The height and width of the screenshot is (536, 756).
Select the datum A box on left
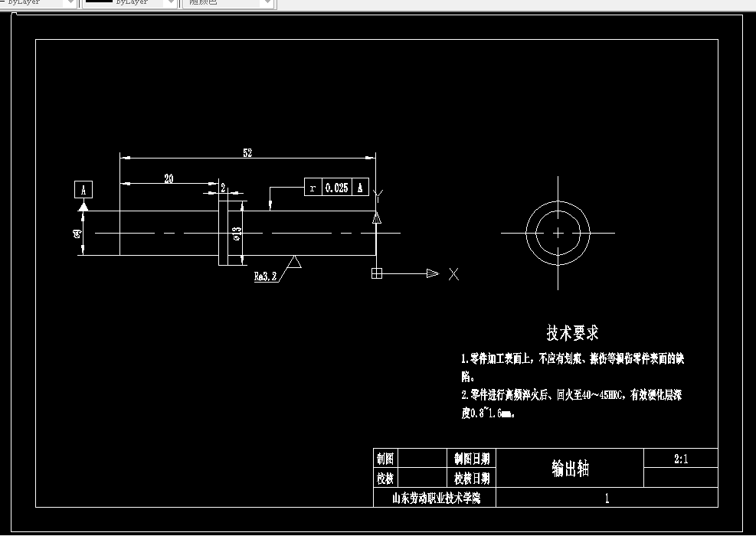coord(83,189)
